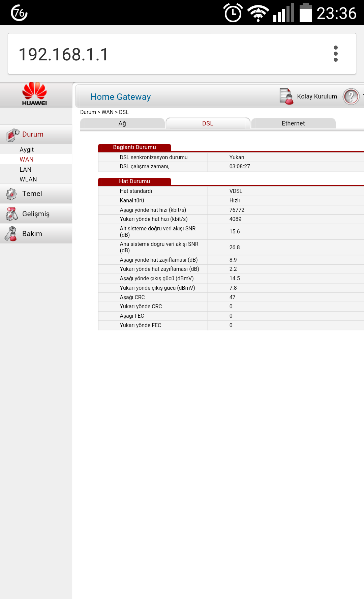This screenshot has width=364, height=599.
Task: Click the Durum section icon
Action: [12, 135]
